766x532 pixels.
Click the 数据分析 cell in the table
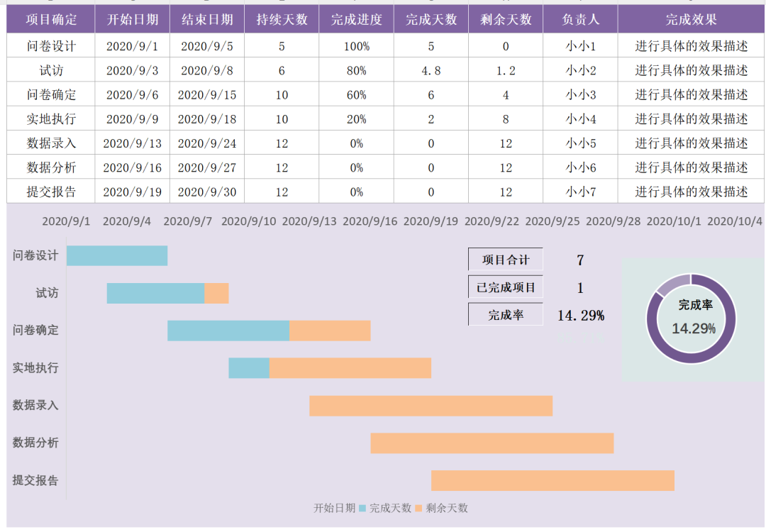51,167
